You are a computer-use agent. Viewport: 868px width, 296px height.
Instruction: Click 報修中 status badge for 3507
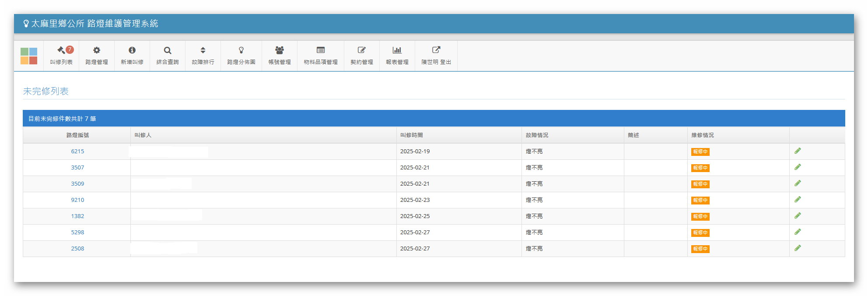(700, 168)
